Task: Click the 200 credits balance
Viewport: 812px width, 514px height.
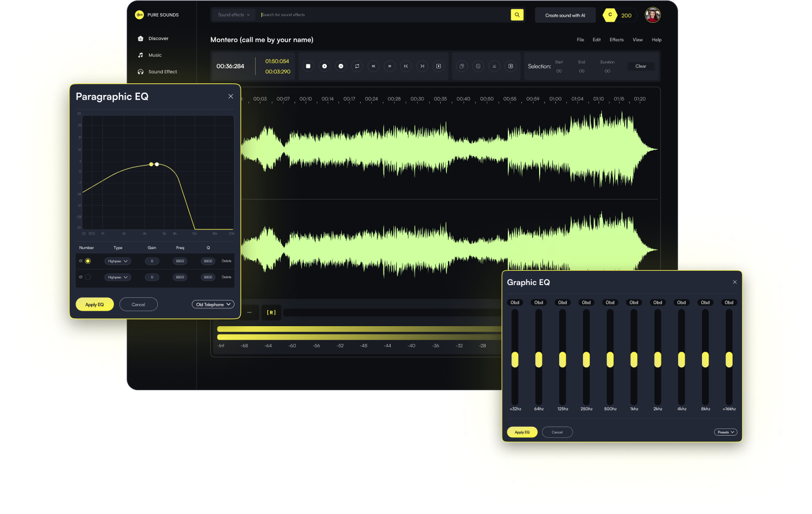Action: click(626, 16)
